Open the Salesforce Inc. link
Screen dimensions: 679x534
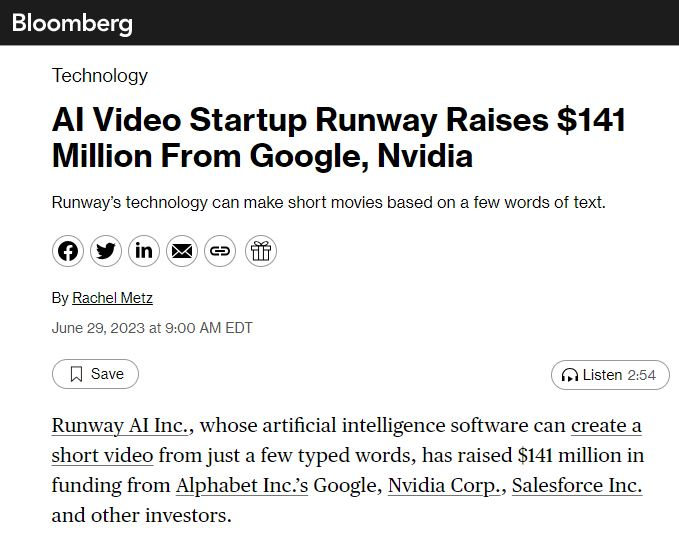coord(576,486)
